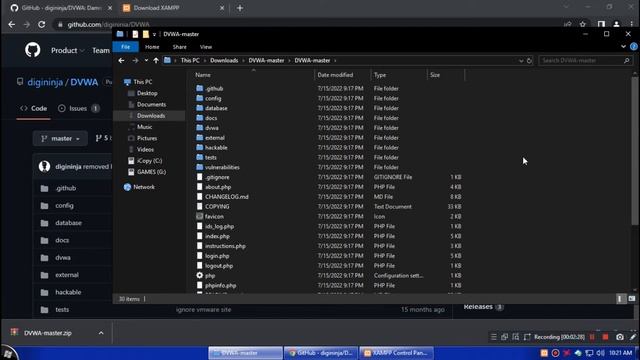Open recorder drawing pencil tool

pos(633,337)
